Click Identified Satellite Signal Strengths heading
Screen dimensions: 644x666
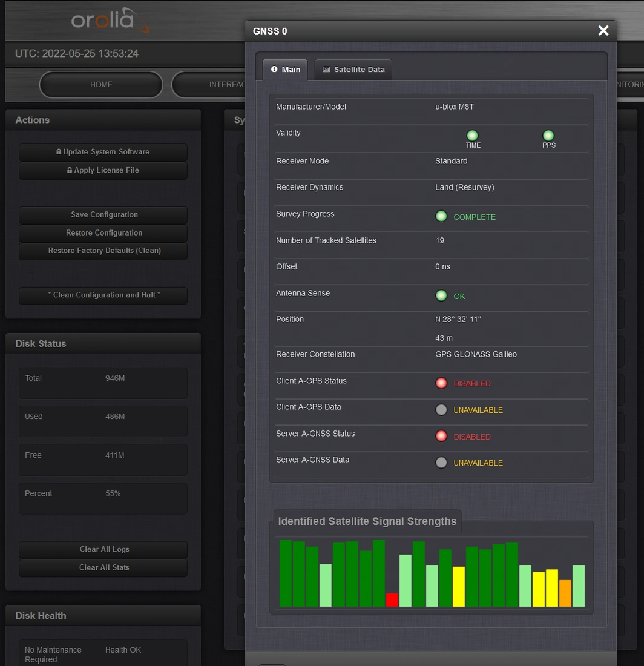[x=367, y=521]
